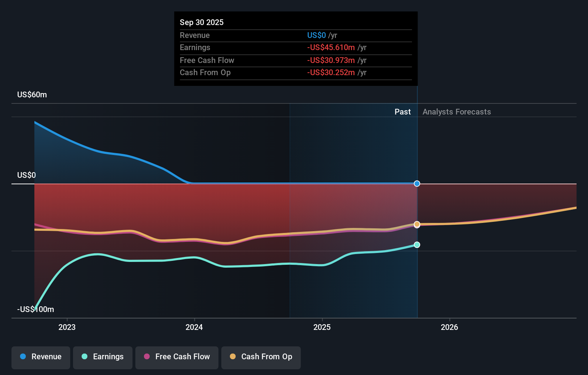Click the Earnings row label in tooltip
This screenshot has height=375, width=588.
[195, 48]
